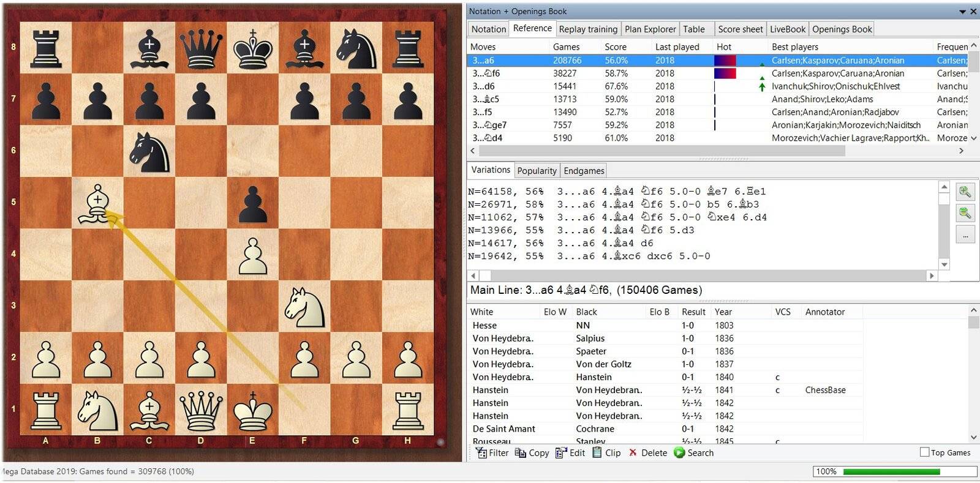The height and width of the screenshot is (483, 980).
Task: Select the 3...Nd4 move row
Action: tap(718, 138)
